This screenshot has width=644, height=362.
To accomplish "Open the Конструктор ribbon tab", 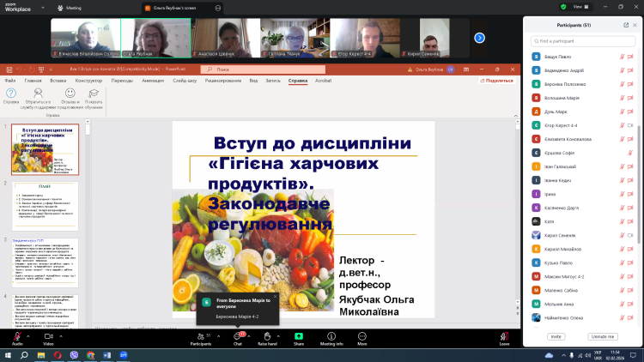I will (x=88, y=81).
